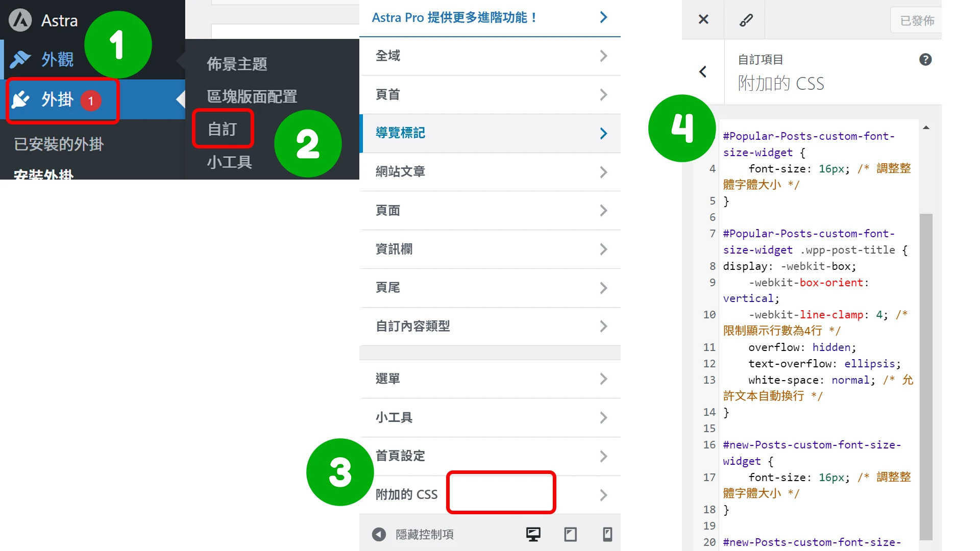Switch to tablet preview icon
The width and height of the screenshot is (980, 551).
coord(571,534)
